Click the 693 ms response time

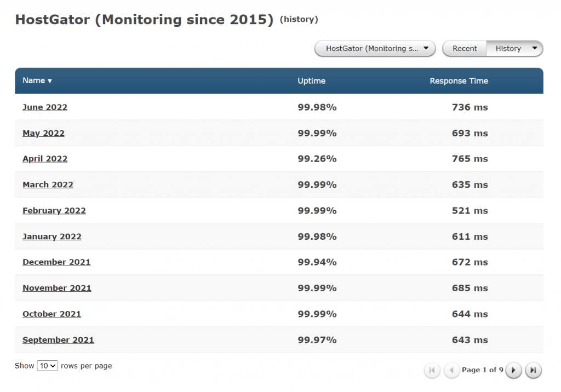(x=470, y=133)
